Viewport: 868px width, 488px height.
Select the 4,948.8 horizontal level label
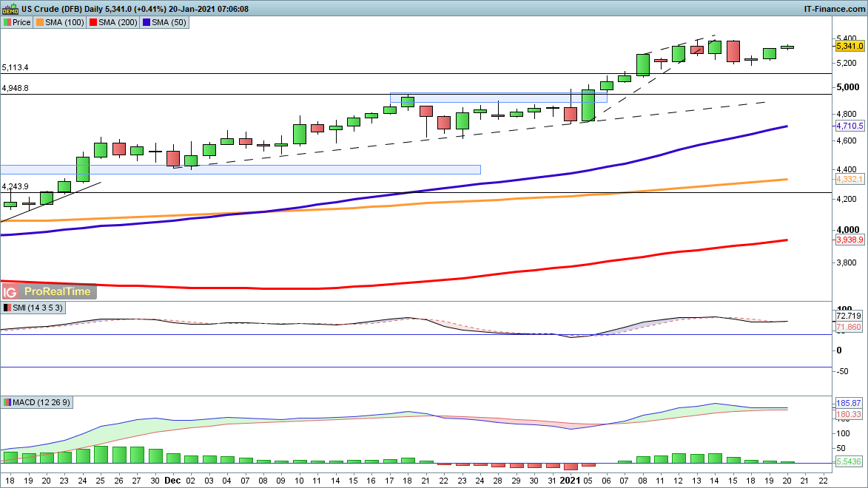point(16,88)
